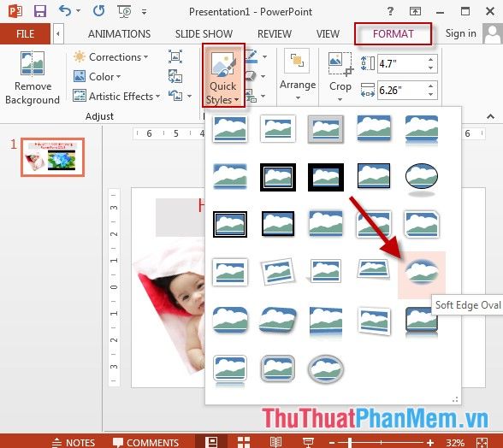The width and height of the screenshot is (503, 448).
Task: Select the FORMAT tab
Action: pos(393,33)
